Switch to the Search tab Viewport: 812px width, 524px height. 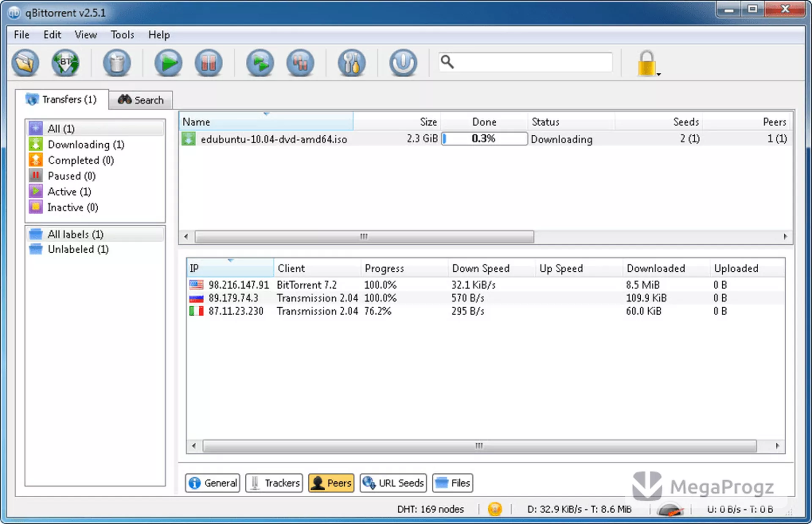click(x=140, y=100)
